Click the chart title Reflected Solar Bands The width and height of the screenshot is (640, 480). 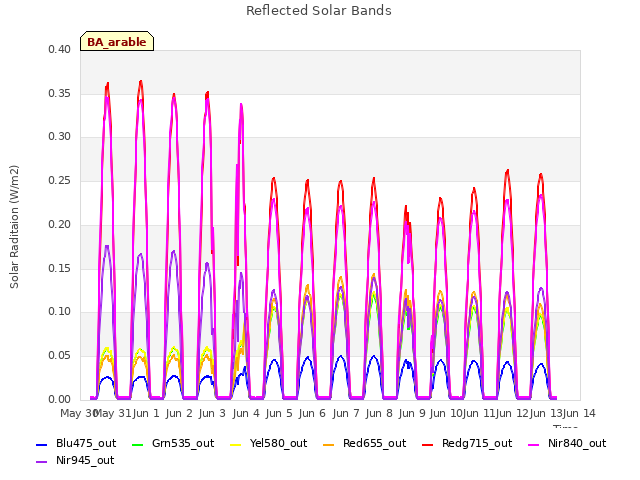pyautogui.click(x=319, y=11)
